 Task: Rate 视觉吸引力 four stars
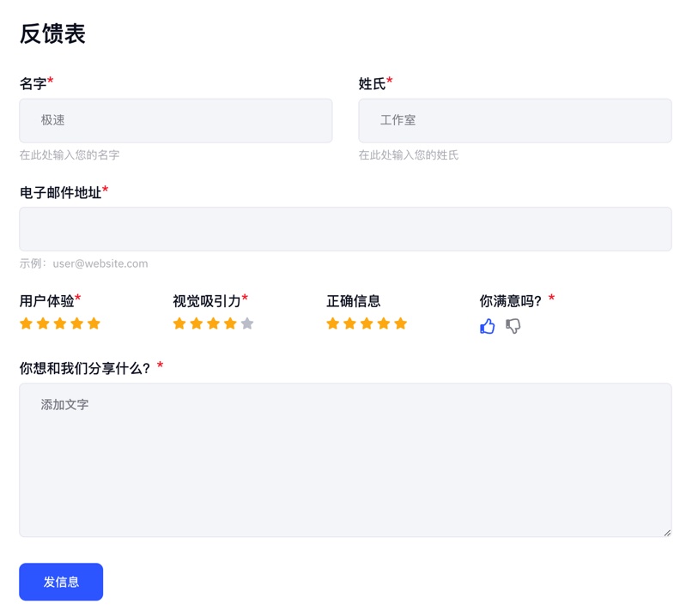230,323
